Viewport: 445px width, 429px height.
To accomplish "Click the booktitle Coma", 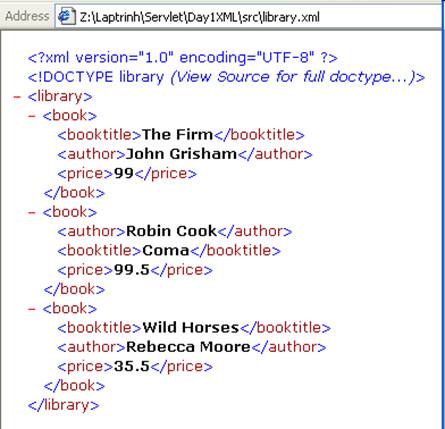I will (x=166, y=250).
